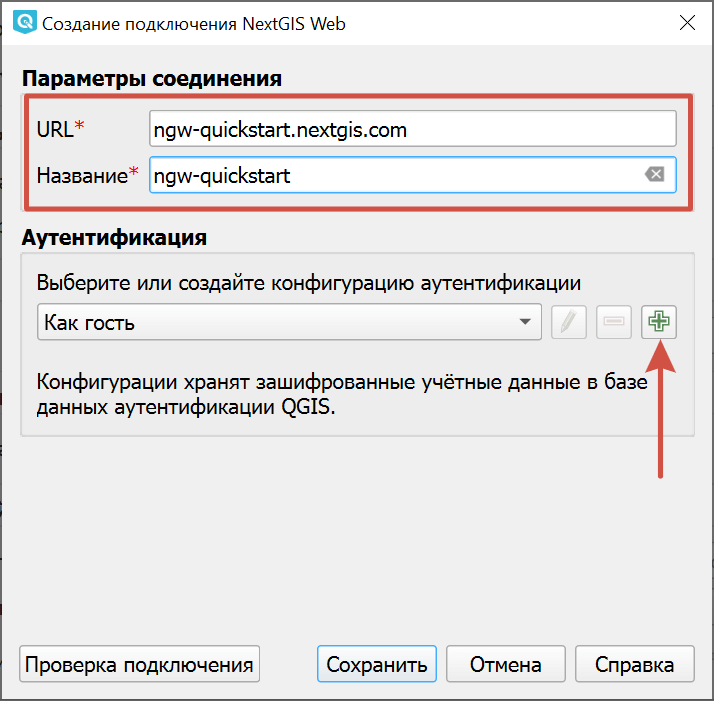The image size is (714, 701).
Task: Open help via 'Справка' button
Action: point(635,664)
